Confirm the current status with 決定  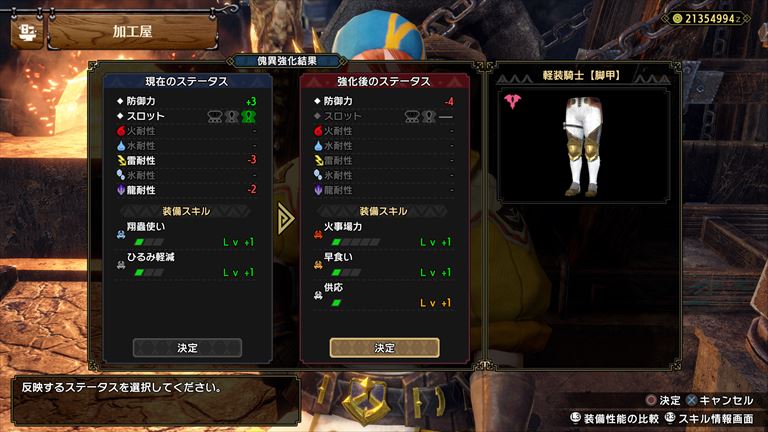187,348
